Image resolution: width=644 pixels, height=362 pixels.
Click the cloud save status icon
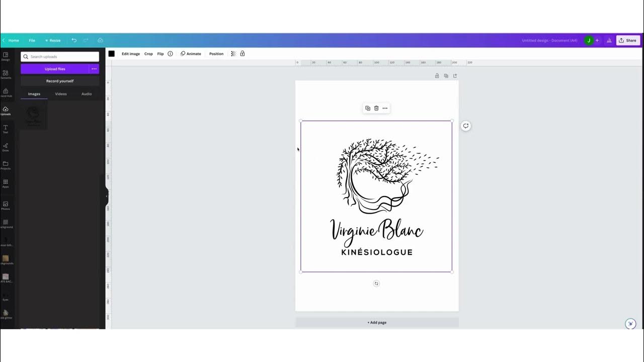[x=100, y=40]
